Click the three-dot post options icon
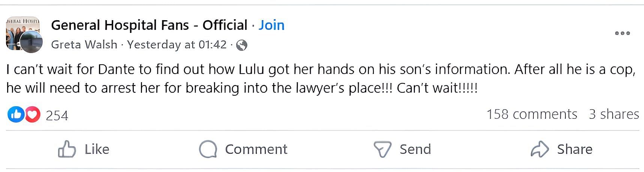The height and width of the screenshot is (172, 644). pyautogui.click(x=622, y=33)
